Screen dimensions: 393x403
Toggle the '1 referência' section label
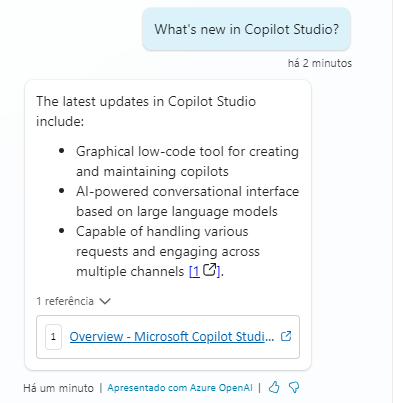[65, 301]
